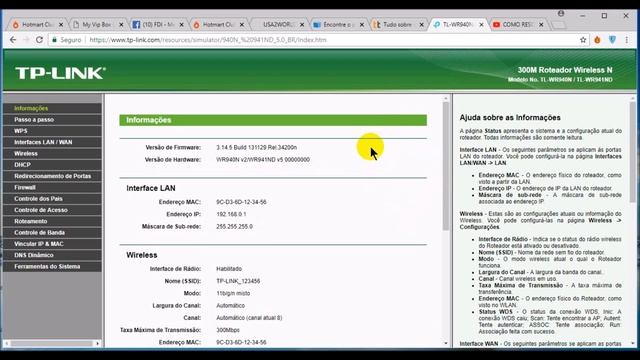Click the Ajuda sobre as Informações heading
This screenshot has height=360, width=640.
click(510, 118)
